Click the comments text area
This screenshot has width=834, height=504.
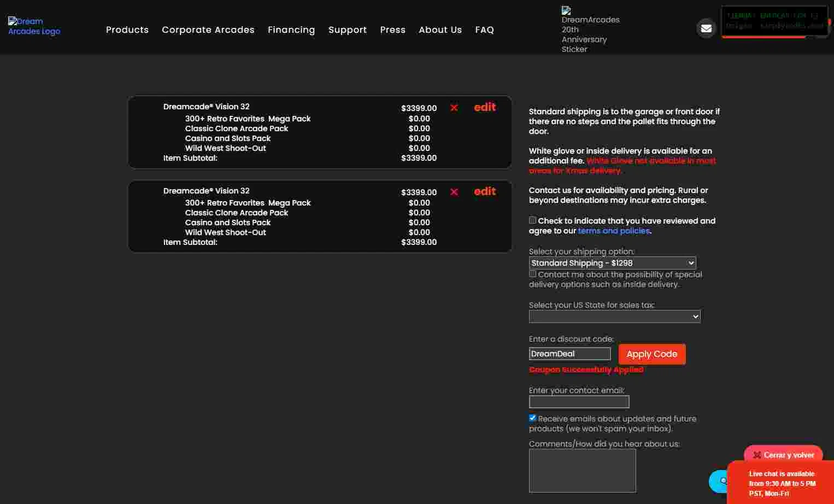pos(582,471)
